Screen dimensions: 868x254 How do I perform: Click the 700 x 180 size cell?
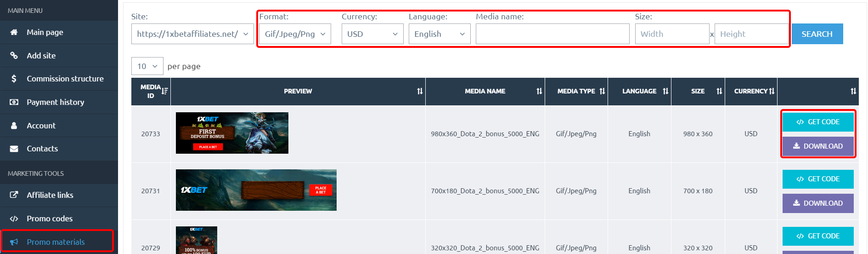point(698,191)
